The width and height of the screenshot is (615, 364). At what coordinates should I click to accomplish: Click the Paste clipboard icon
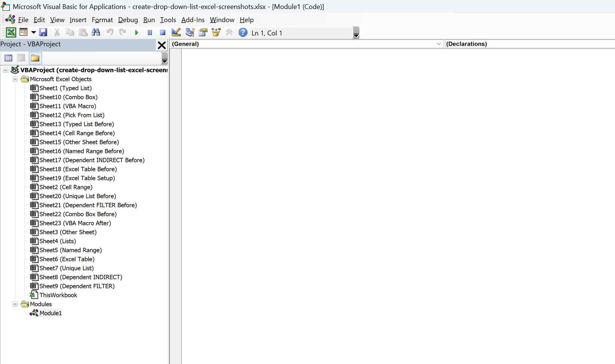pos(83,33)
